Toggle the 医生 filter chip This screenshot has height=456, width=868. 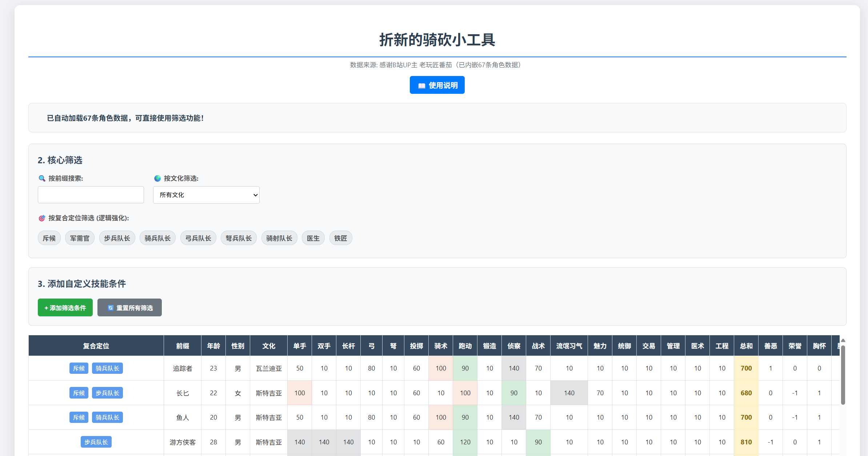(x=313, y=238)
